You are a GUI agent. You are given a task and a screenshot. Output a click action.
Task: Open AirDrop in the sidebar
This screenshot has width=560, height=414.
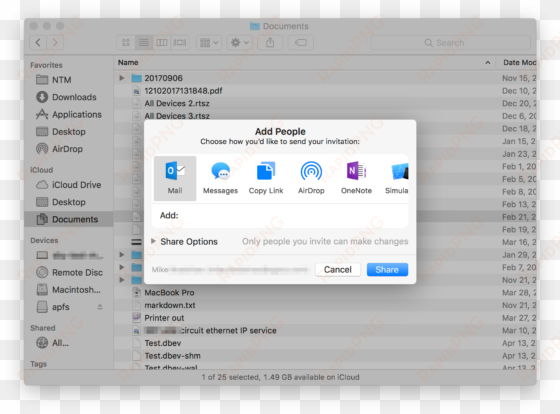[x=59, y=149]
